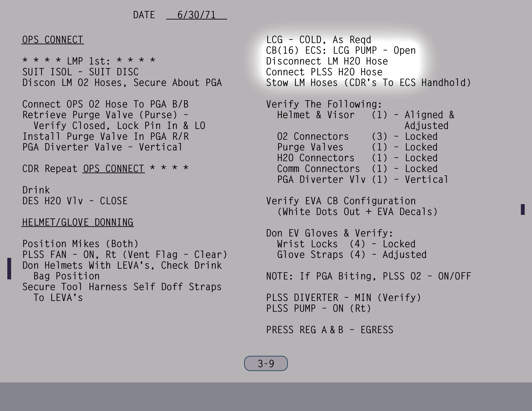The width and height of the screenshot is (532, 411).
Task: Click the LMP 1st starred heading
Action: (x=89, y=61)
